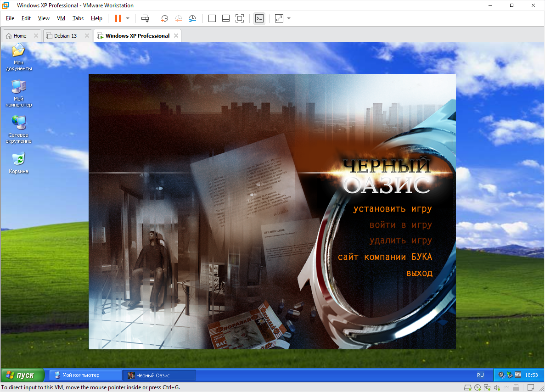Take a snapshot of this virtual machine
This screenshot has height=392, width=545.
click(164, 18)
